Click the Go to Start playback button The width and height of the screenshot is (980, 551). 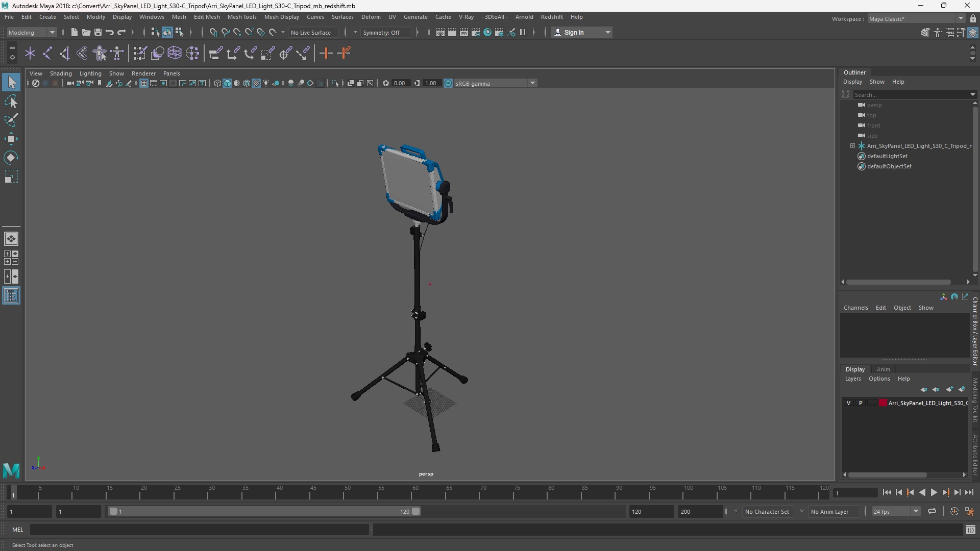(887, 492)
